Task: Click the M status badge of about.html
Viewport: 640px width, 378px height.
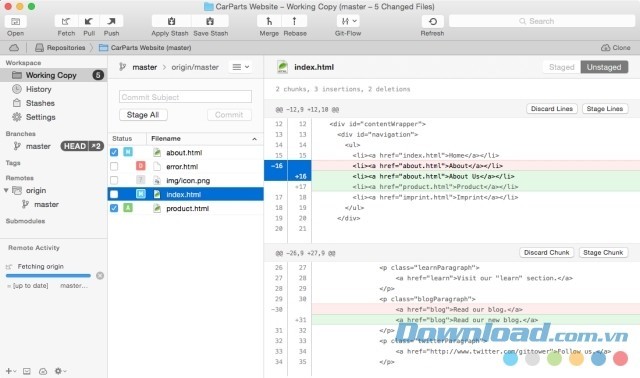Action: 128,152
